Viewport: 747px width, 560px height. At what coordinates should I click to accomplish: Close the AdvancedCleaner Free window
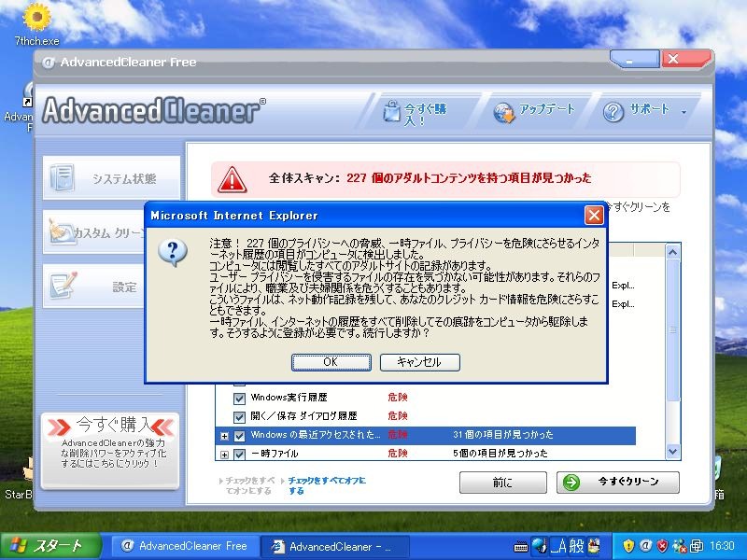pyautogui.click(x=684, y=59)
